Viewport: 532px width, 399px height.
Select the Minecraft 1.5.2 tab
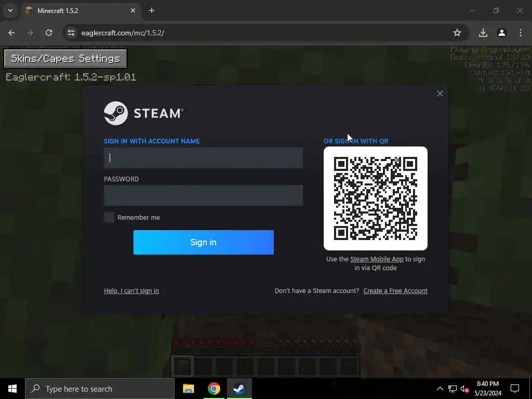[x=82, y=11]
